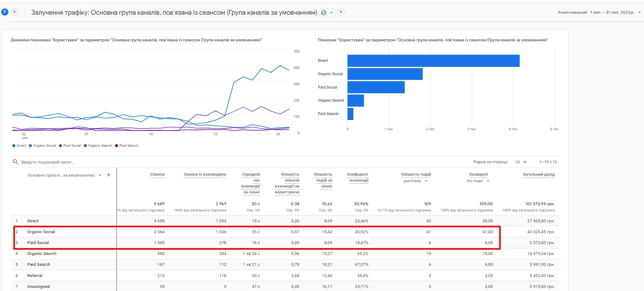Click the blue 'У' segment avatar icon
Screen dimensions: 644x291
pyautogui.click(x=5, y=12)
